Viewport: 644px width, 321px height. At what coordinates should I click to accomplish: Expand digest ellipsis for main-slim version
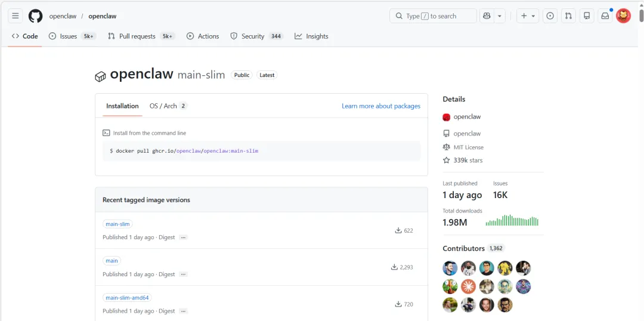coord(183,237)
